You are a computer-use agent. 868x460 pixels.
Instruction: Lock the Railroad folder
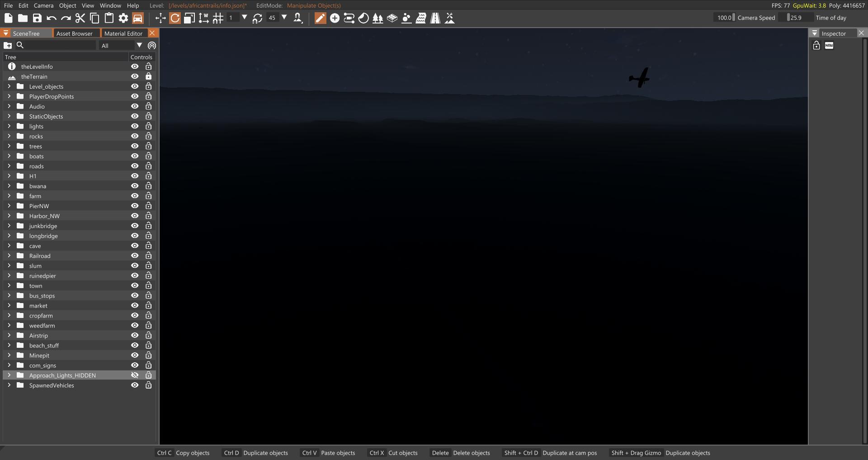point(148,256)
